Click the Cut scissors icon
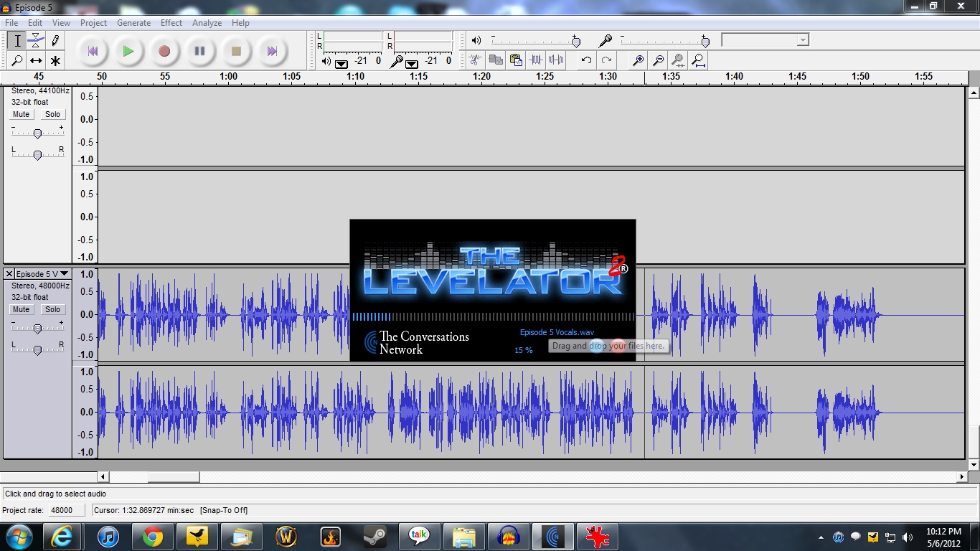 point(475,60)
